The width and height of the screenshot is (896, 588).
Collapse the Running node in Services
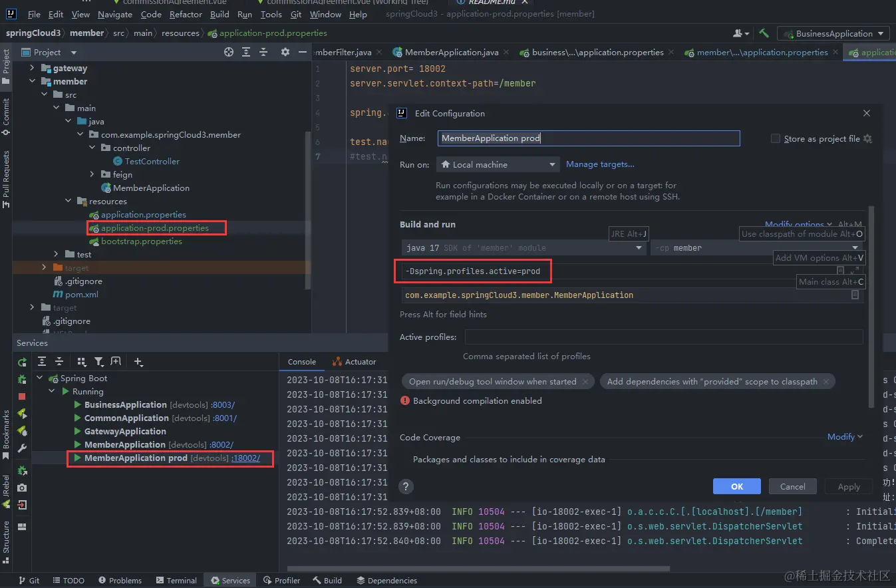(52, 392)
